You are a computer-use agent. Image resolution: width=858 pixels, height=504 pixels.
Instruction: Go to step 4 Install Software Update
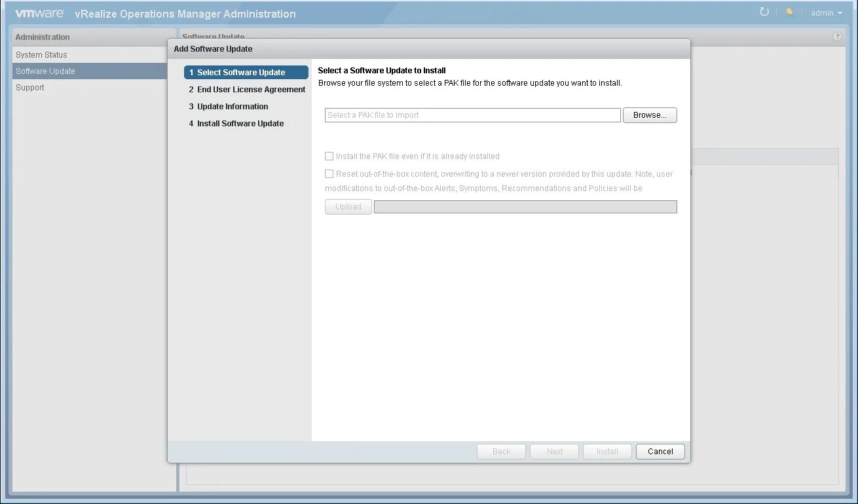point(246,124)
